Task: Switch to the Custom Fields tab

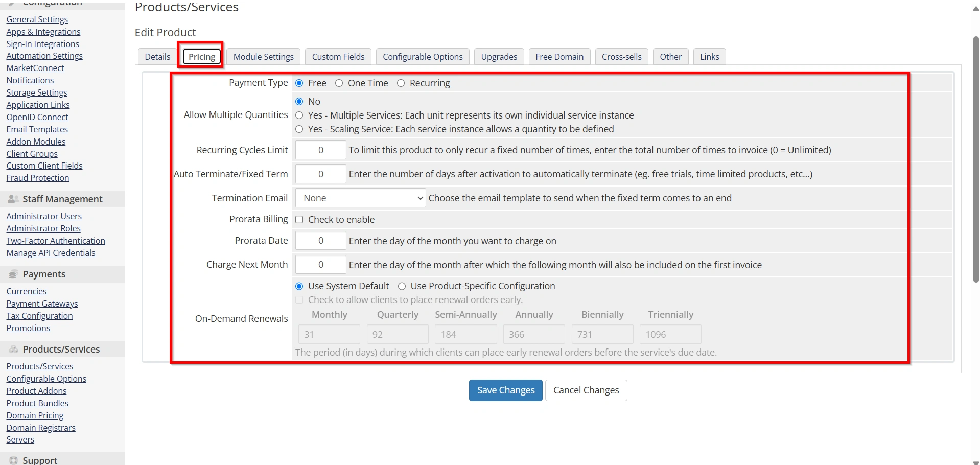Action: pyautogui.click(x=338, y=57)
